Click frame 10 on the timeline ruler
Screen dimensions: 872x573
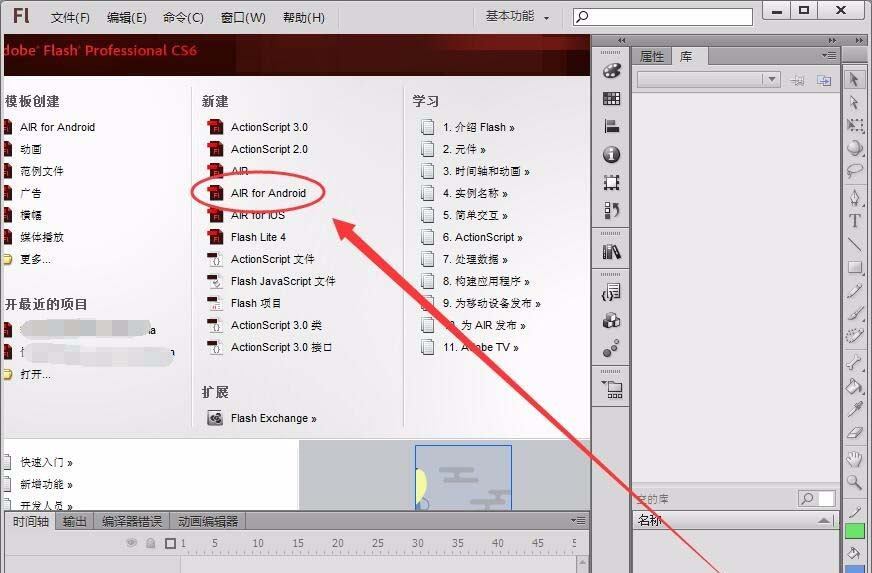click(258, 543)
